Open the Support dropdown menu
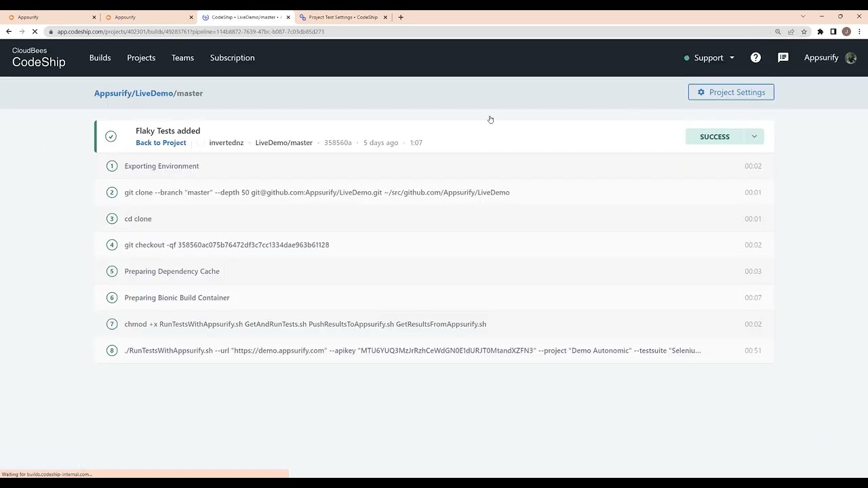 pyautogui.click(x=709, y=58)
